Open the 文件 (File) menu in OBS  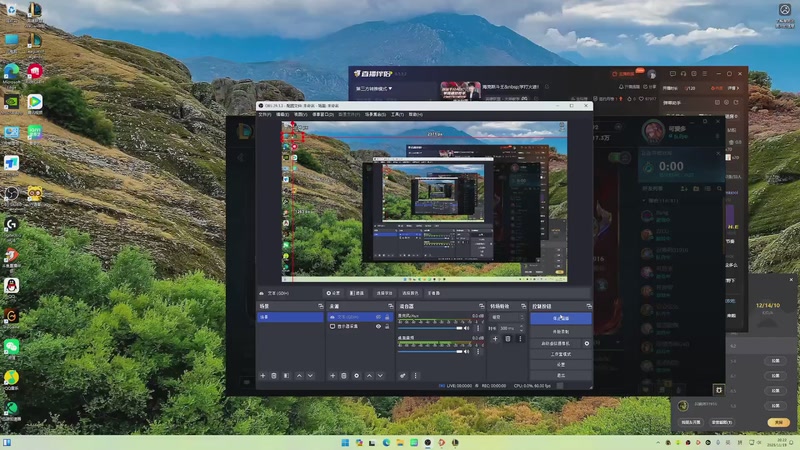[x=264, y=114]
